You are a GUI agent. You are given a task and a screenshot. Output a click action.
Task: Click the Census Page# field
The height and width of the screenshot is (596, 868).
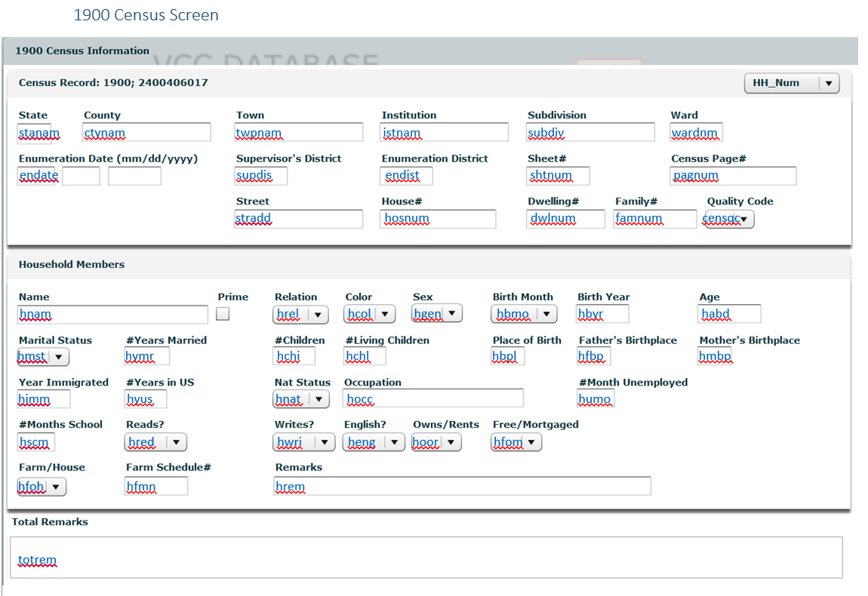click(x=733, y=176)
